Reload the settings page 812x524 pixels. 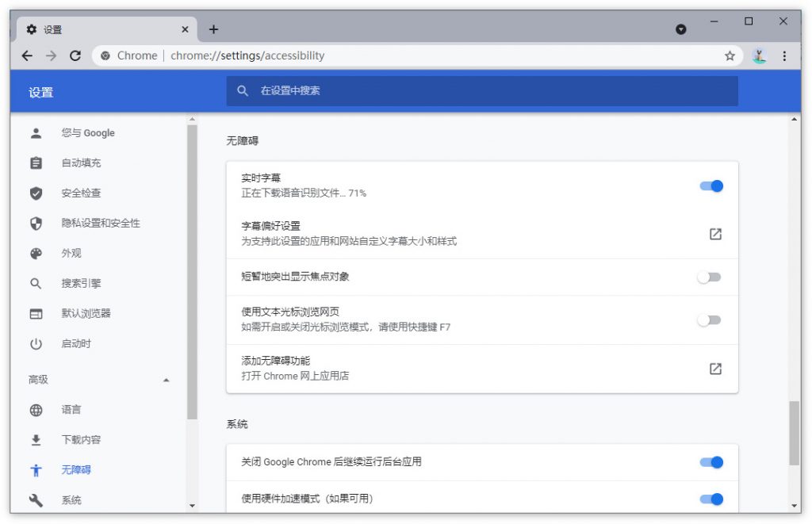click(75, 55)
